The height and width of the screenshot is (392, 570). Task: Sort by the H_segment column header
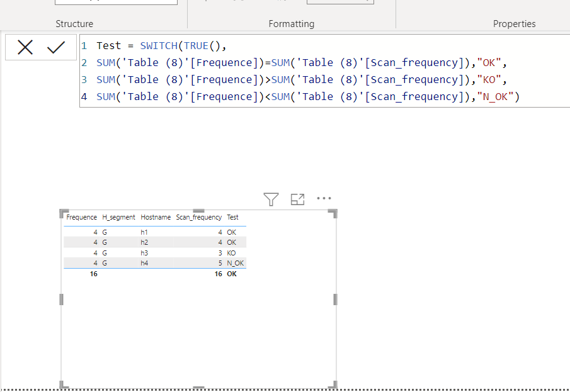pos(118,217)
